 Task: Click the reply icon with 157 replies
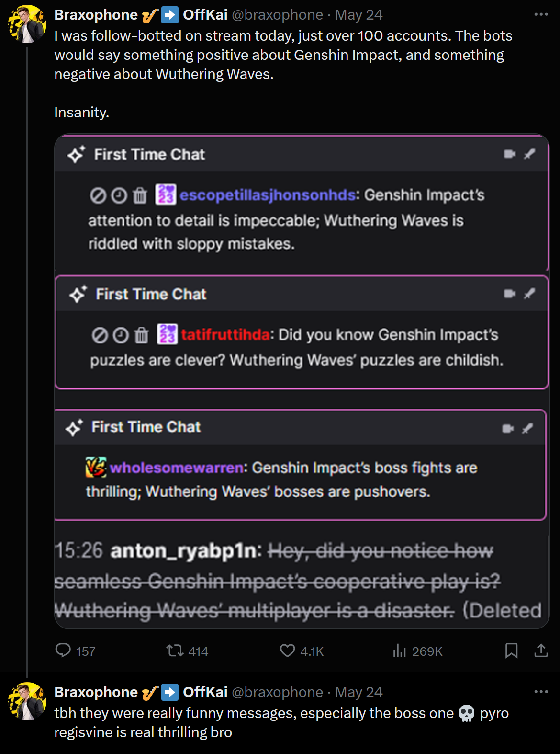click(63, 651)
